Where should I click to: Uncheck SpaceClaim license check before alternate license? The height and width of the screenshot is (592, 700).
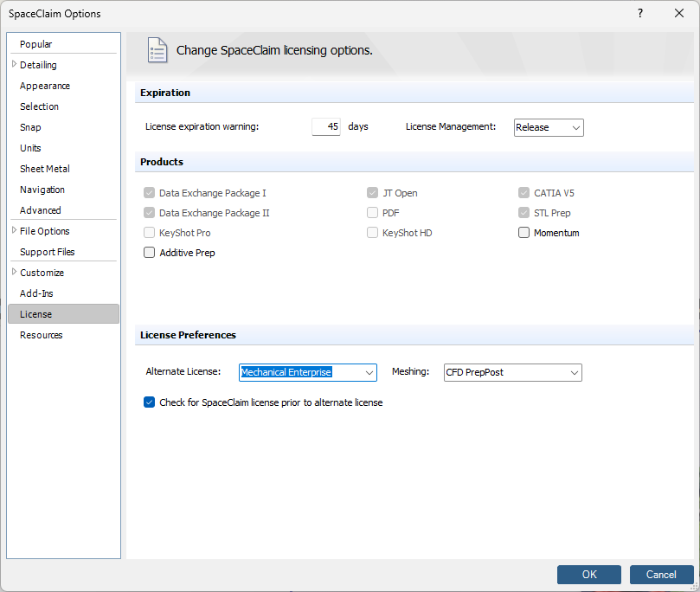150,402
